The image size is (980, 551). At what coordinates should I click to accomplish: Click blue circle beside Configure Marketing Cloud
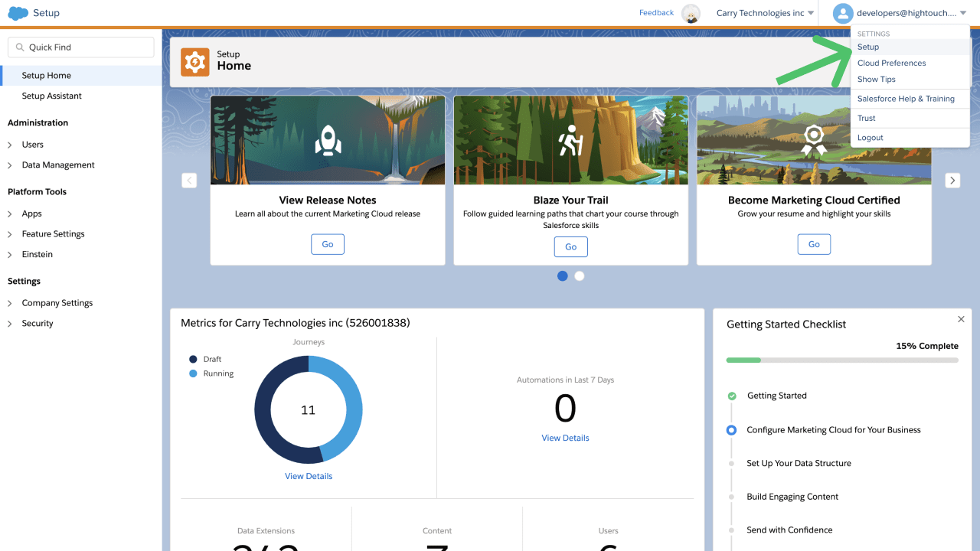tap(732, 430)
